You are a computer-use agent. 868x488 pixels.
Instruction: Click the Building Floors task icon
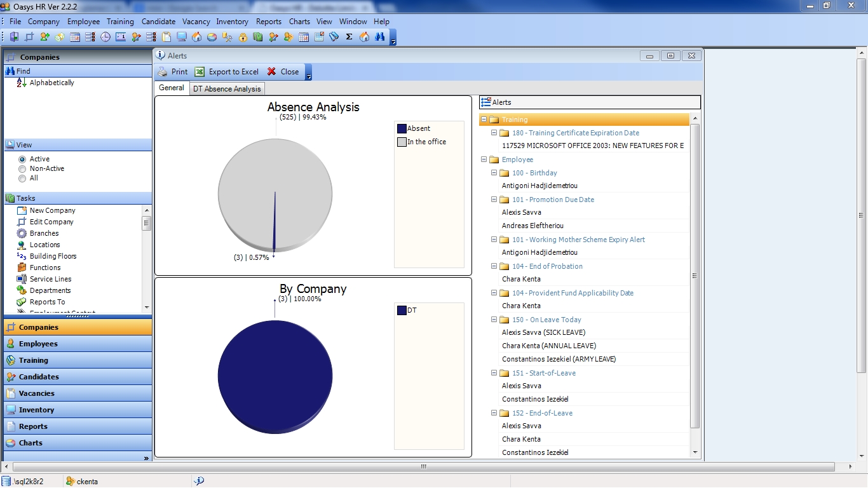click(22, 256)
